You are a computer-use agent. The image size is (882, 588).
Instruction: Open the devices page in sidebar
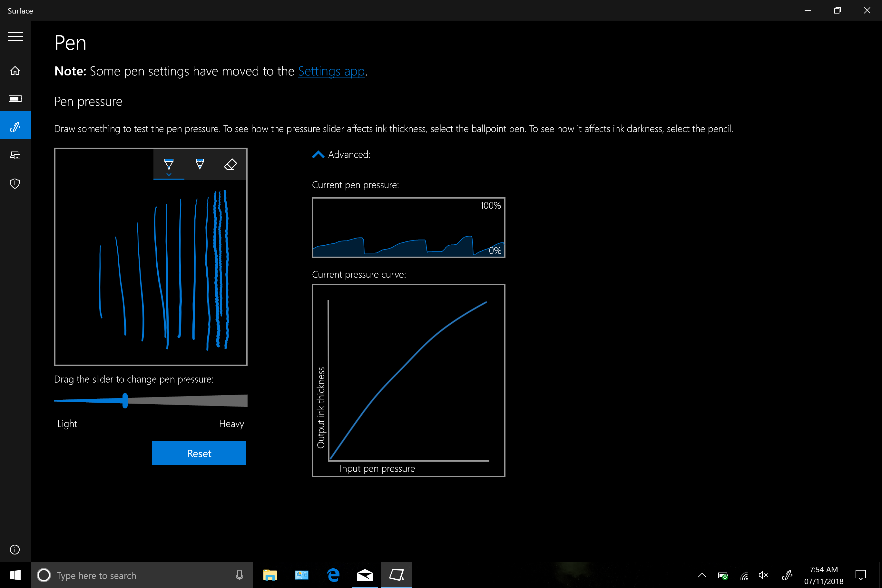click(15, 155)
